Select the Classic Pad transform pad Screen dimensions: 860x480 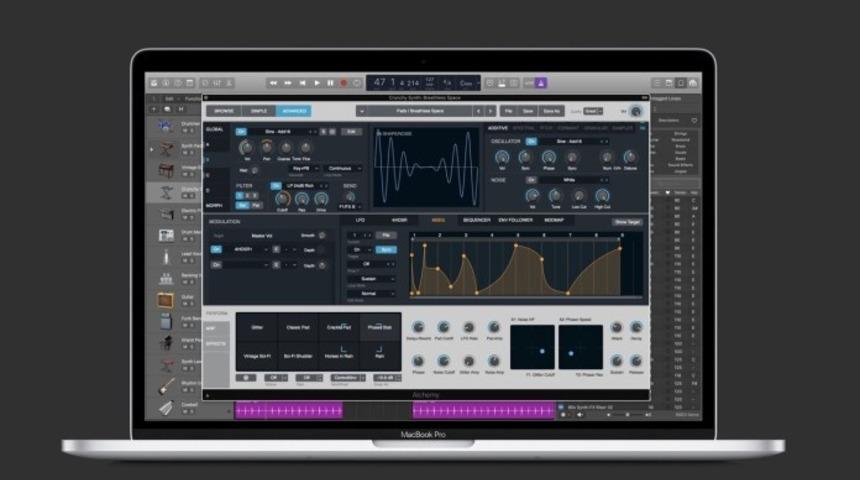click(298, 327)
